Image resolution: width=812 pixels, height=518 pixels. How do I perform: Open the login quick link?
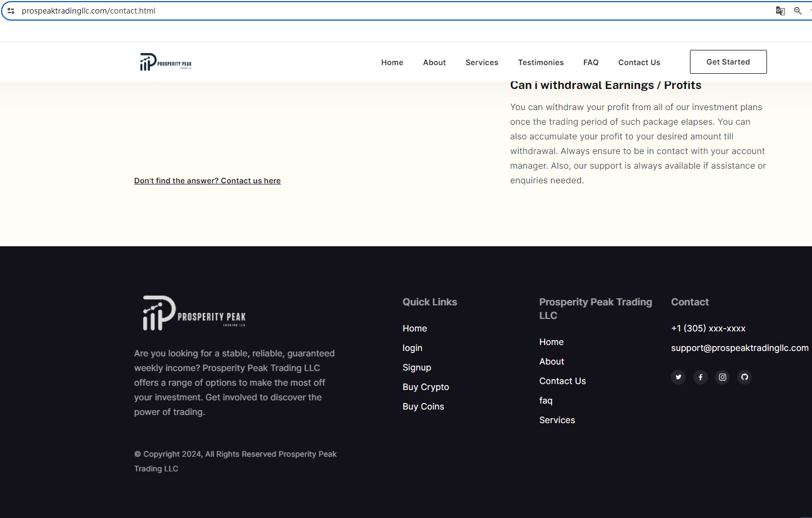(412, 348)
